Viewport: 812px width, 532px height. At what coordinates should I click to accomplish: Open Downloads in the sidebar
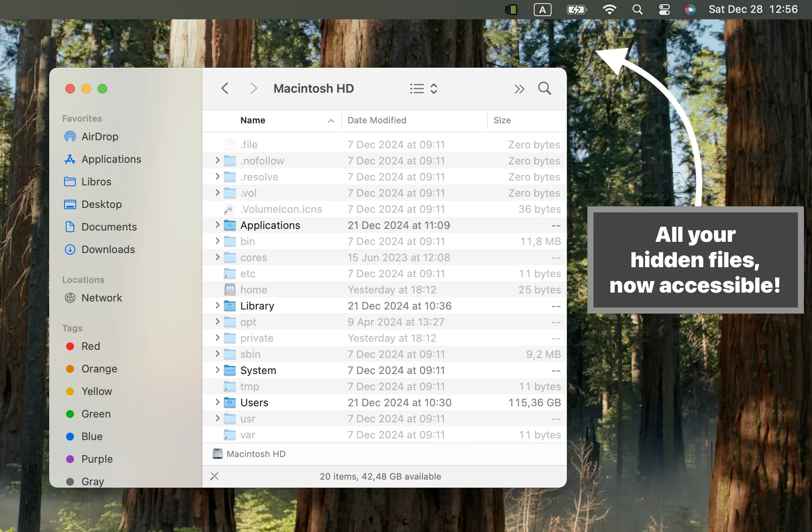pos(108,249)
